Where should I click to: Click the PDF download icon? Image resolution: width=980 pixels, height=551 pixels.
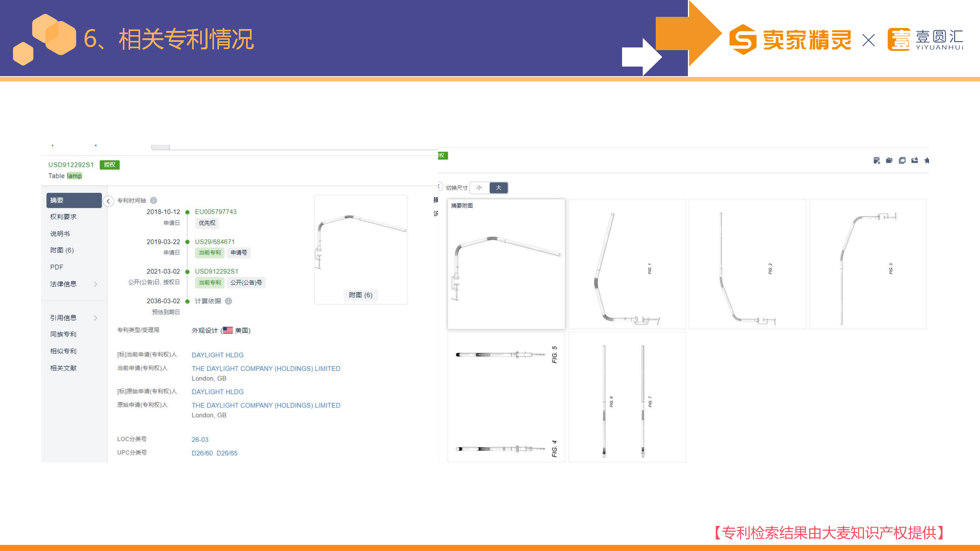tap(876, 160)
